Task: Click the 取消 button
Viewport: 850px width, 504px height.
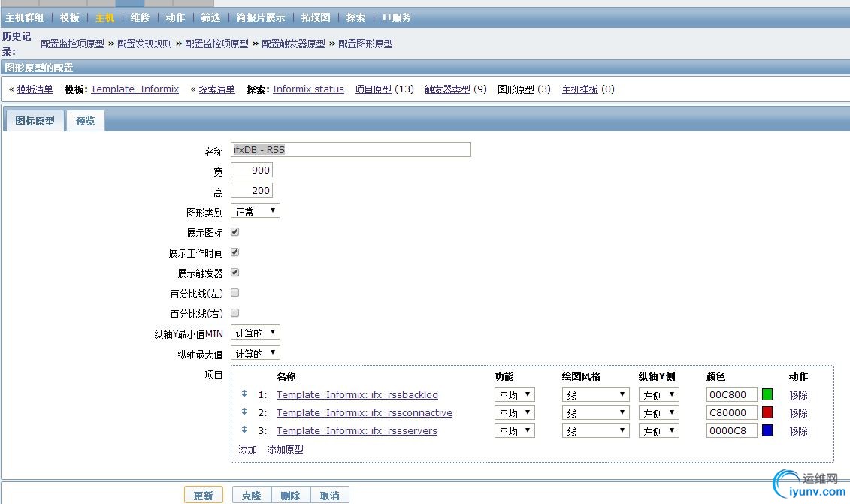Action: (330, 495)
